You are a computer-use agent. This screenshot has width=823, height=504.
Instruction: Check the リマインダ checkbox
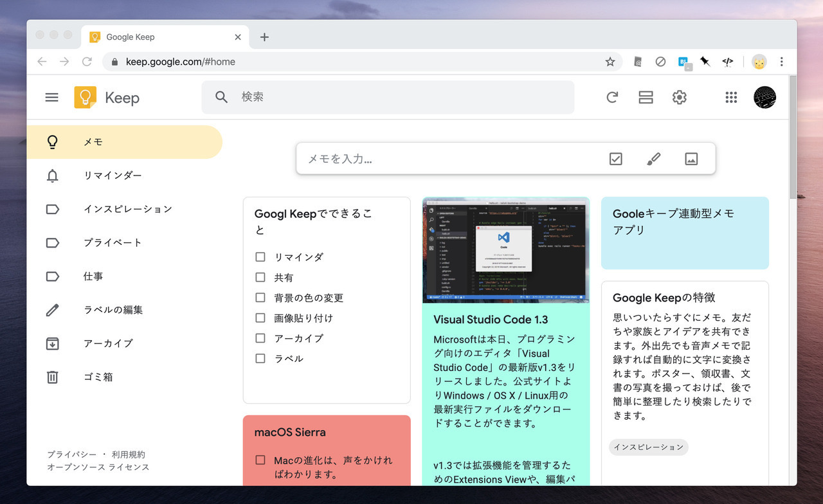click(260, 256)
